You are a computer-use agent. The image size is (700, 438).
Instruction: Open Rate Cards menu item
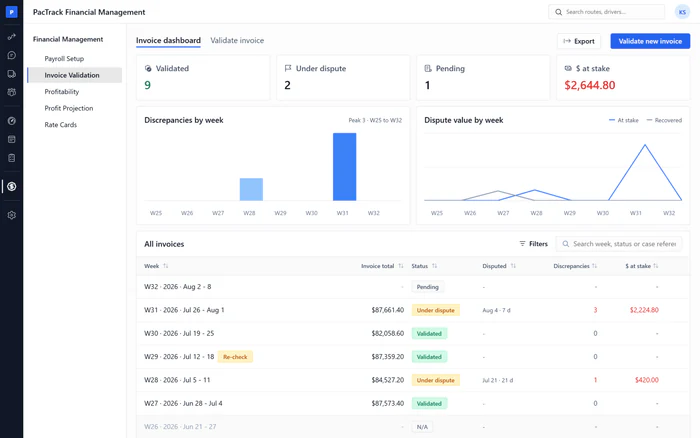[60, 125]
